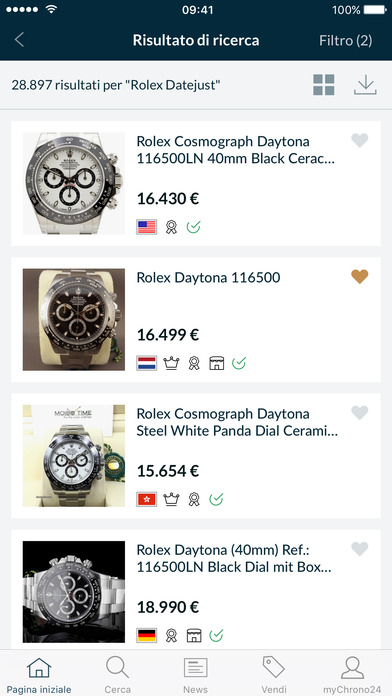Go back using the header arrow
Image resolution: width=392 pixels, height=696 pixels.
(19, 40)
